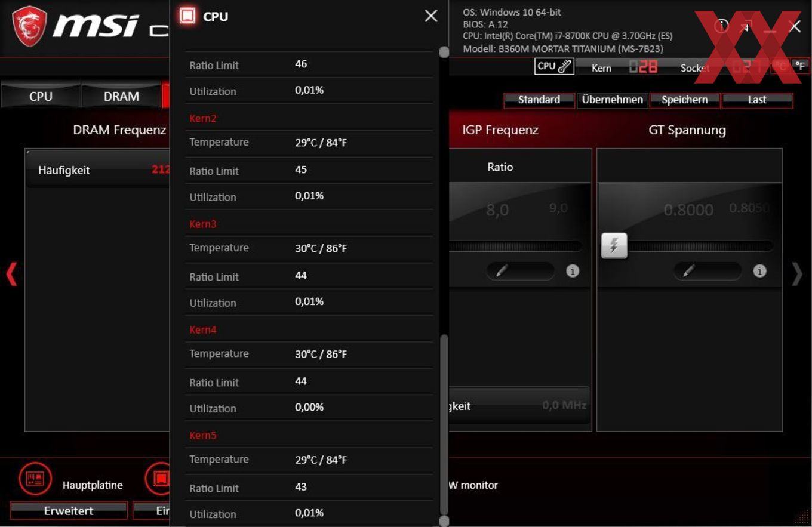The height and width of the screenshot is (527, 812).
Task: Click the Kern2 heading
Action: click(203, 118)
